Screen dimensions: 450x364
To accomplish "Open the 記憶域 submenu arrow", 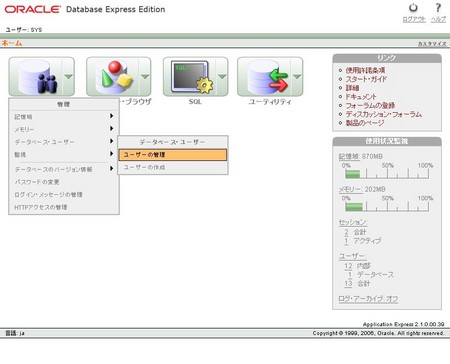I will tap(112, 116).
